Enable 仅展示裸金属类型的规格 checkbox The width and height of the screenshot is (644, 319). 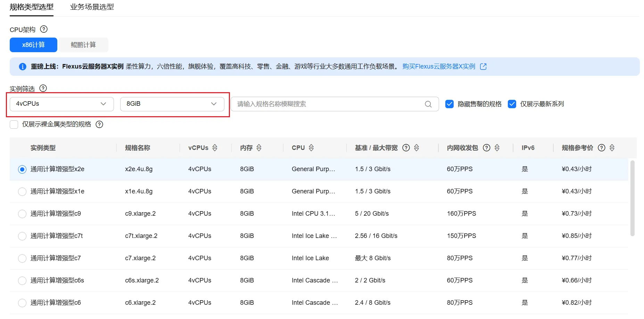point(14,125)
